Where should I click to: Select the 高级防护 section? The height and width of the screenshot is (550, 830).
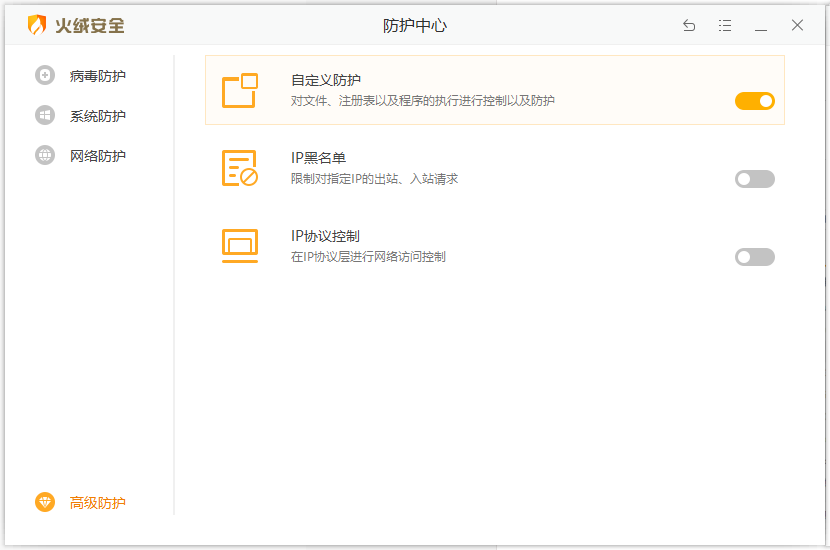(97, 503)
